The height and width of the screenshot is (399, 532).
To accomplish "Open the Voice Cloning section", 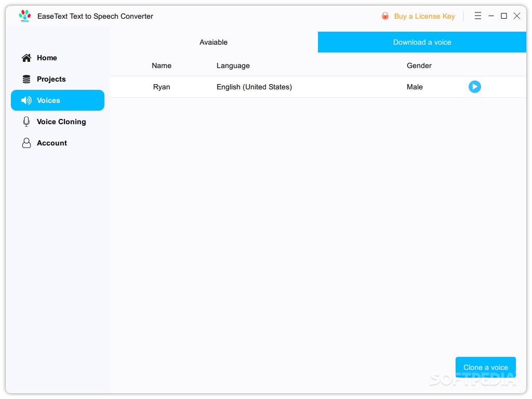I will [x=58, y=122].
